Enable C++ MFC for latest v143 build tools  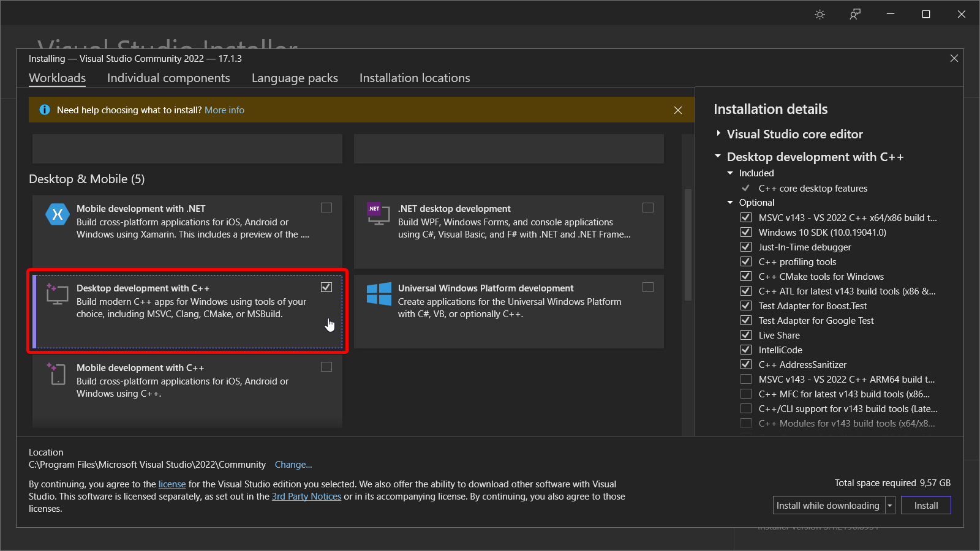pos(746,394)
